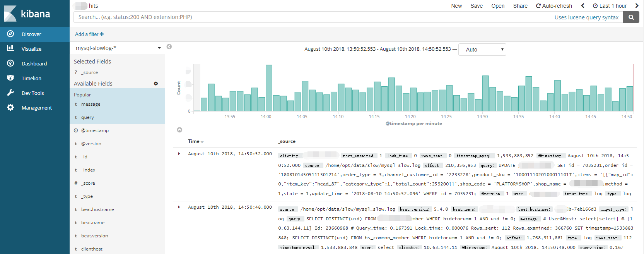Screen dimensions: 644x254
Task: Click the Save menu item
Action: tap(477, 6)
